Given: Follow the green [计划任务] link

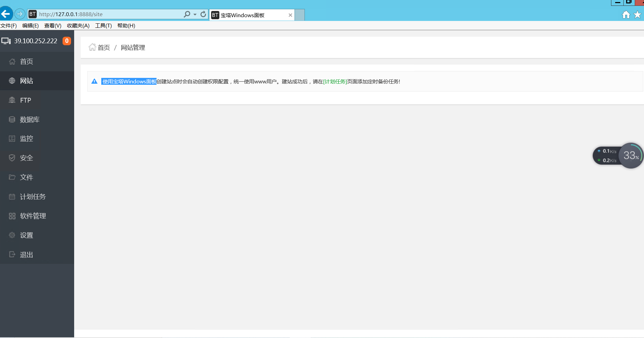Looking at the screenshot, I should (x=335, y=82).
